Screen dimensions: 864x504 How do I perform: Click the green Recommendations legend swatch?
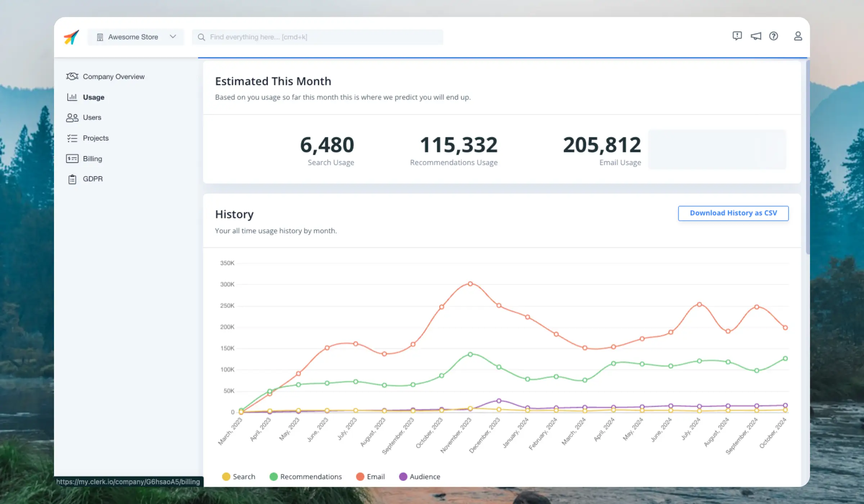point(274,477)
